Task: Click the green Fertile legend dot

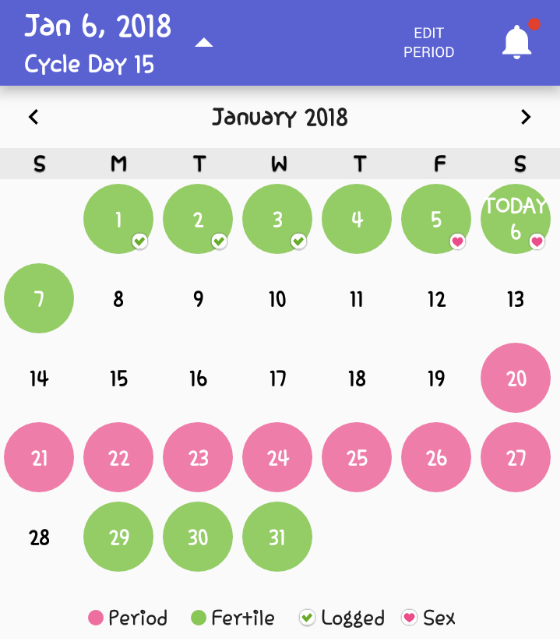Action: click(x=198, y=617)
